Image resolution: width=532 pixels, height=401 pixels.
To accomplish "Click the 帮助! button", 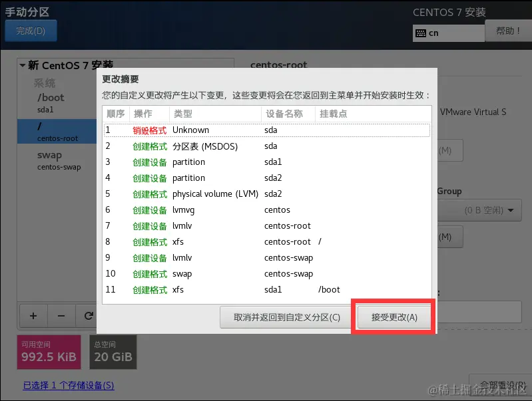I will tap(508, 31).
